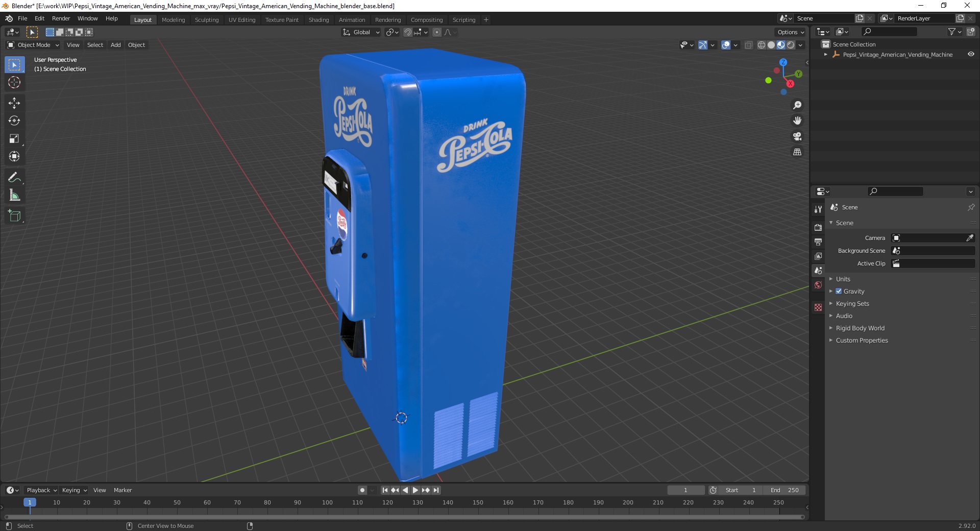Open View Layer properties tab

tap(818, 256)
